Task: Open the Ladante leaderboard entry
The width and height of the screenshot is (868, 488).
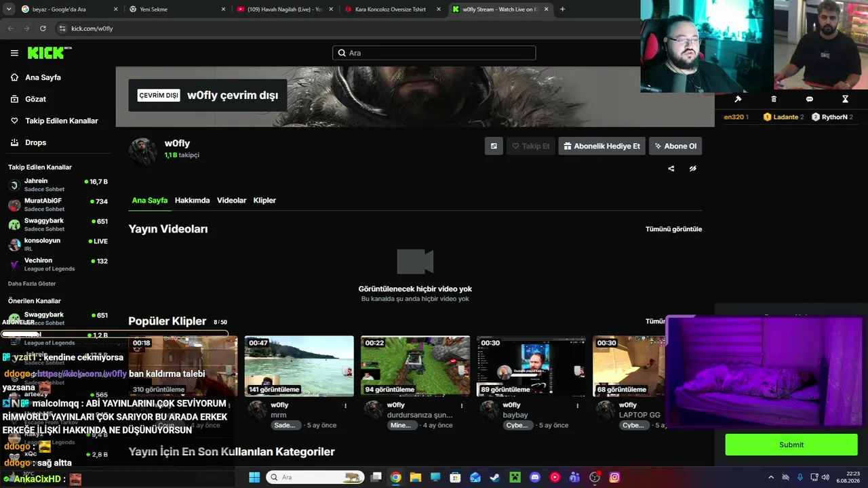Action: (x=783, y=117)
